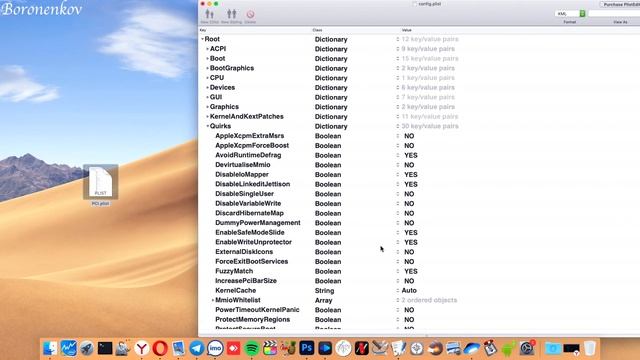Screen dimensions: 640x360
Task: Open the blue play-button app beside Photoshop
Action: click(325, 348)
